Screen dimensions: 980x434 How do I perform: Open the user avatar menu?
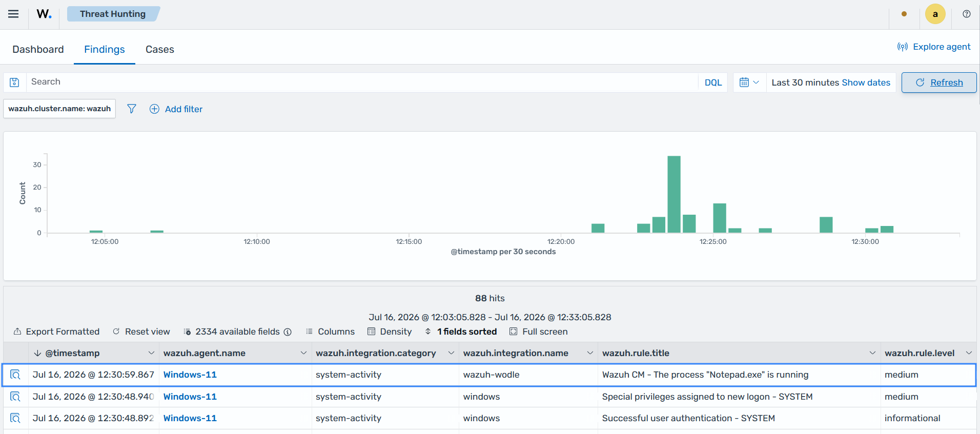(x=935, y=14)
